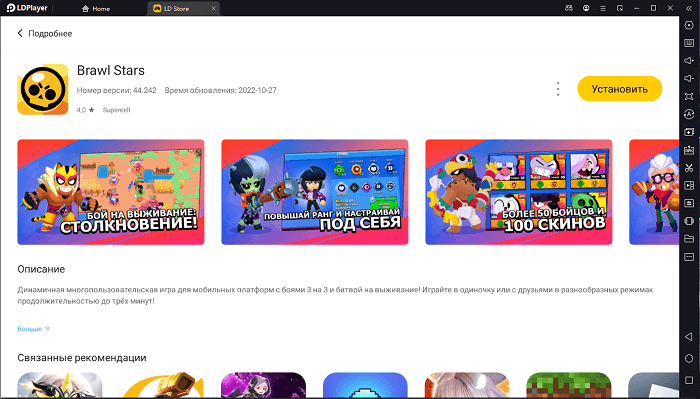Open the synchronizer sidebar icon
Screen dimensions: 700x399
689,204
